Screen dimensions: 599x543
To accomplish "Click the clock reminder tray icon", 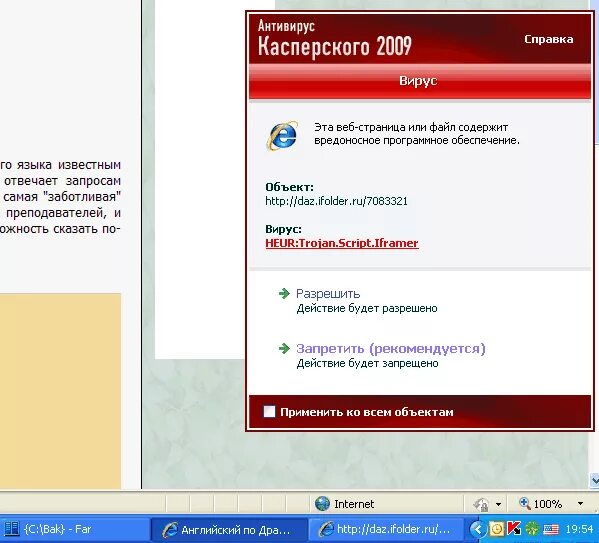I will [x=496, y=529].
